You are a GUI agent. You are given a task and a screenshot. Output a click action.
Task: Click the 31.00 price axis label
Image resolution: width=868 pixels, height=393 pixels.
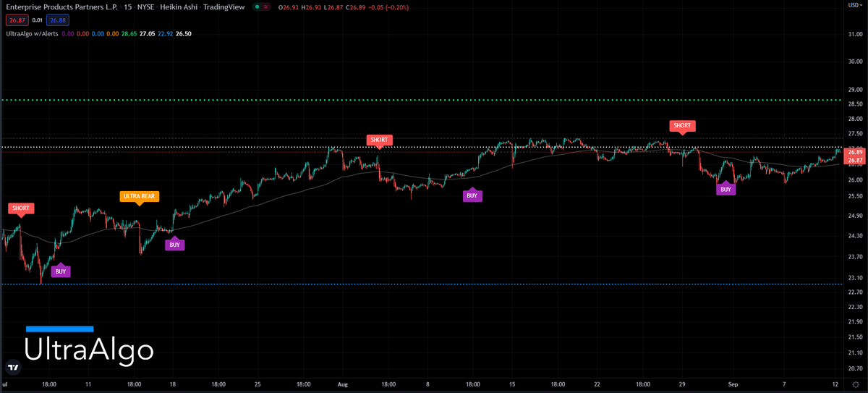854,34
